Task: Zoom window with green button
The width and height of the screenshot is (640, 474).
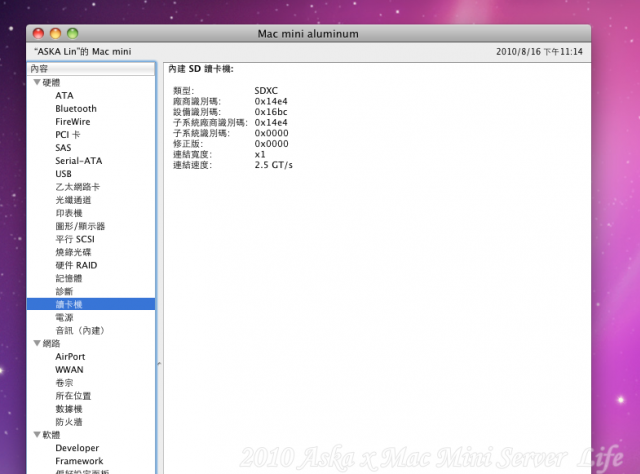Action: 73,33
